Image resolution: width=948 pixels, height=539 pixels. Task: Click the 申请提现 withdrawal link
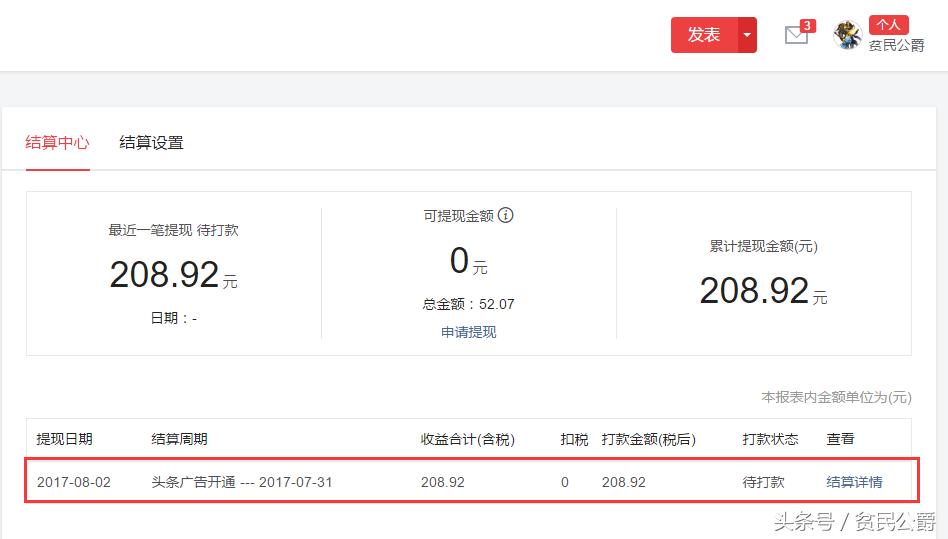tap(469, 332)
